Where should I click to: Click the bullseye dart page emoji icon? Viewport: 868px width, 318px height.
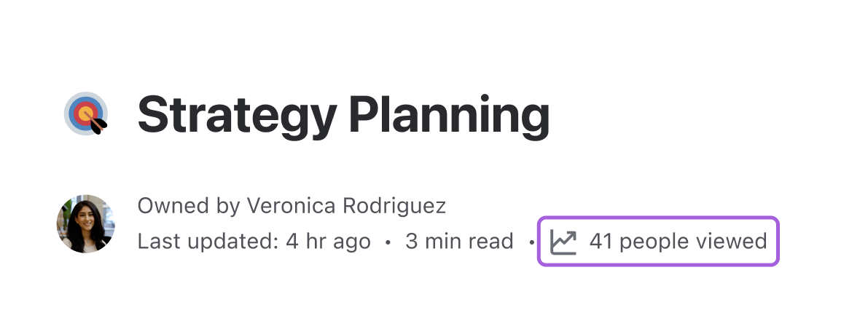click(85, 114)
